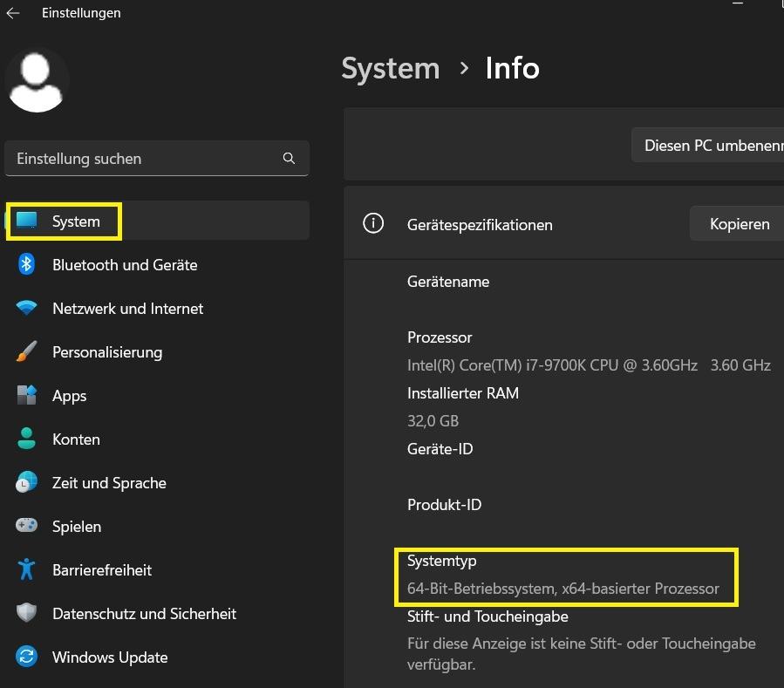Click the Personalisierung paintbrush icon
This screenshot has height=688, width=784.
(26, 351)
